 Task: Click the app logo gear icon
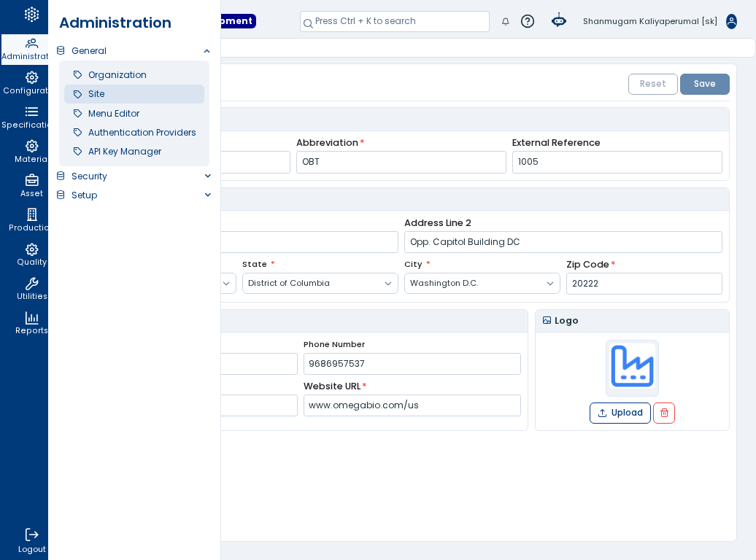[32, 15]
